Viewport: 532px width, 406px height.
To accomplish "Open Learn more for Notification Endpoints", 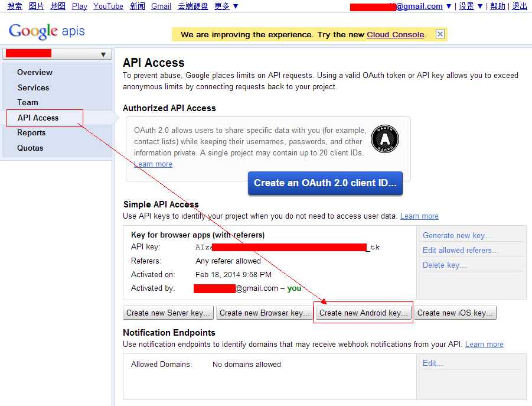I will click(484, 344).
